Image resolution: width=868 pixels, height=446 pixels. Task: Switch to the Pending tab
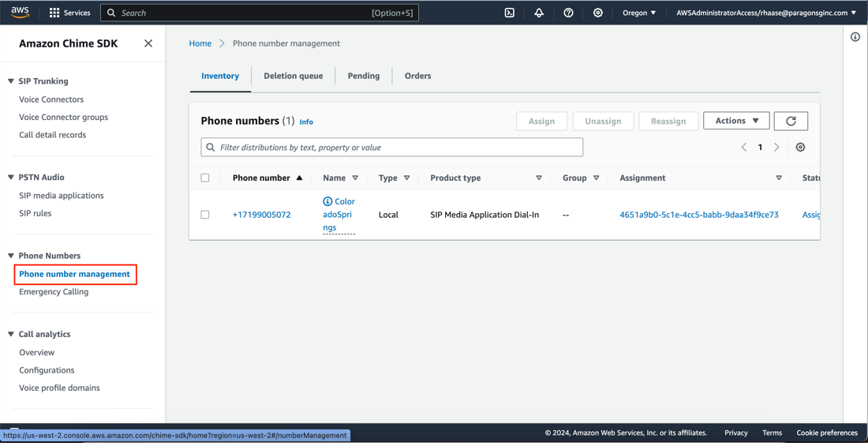coord(364,76)
